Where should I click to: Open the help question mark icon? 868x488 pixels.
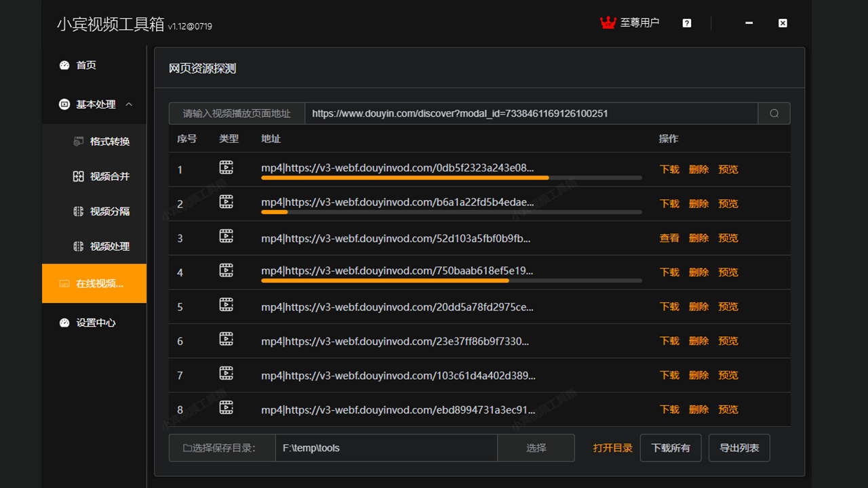[x=686, y=22]
